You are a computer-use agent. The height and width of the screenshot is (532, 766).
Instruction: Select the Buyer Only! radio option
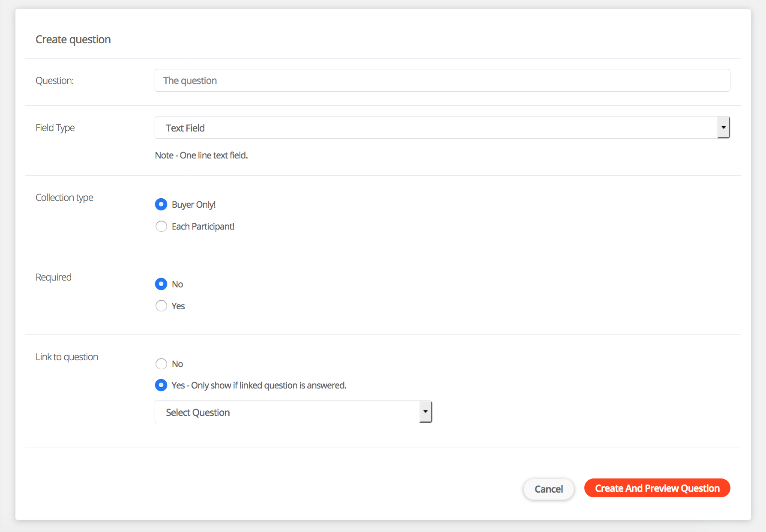click(x=161, y=204)
